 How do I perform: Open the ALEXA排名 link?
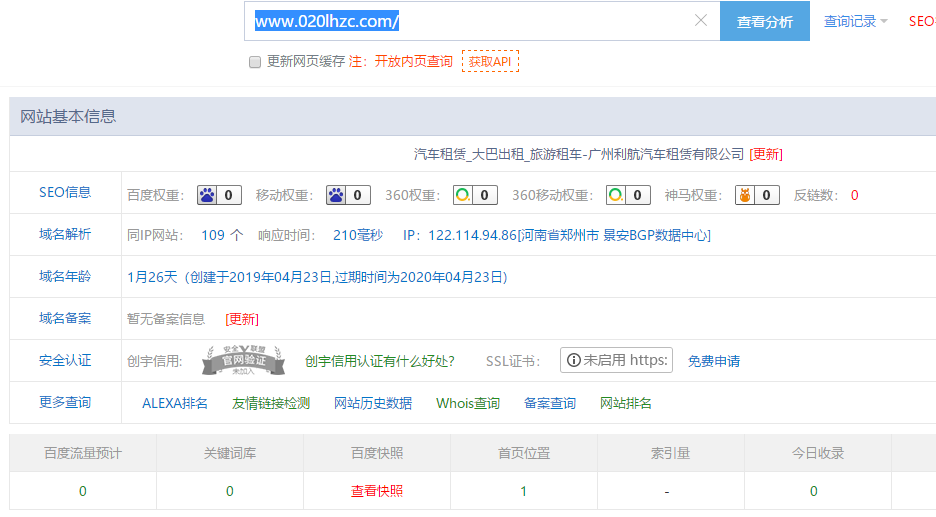coord(175,403)
